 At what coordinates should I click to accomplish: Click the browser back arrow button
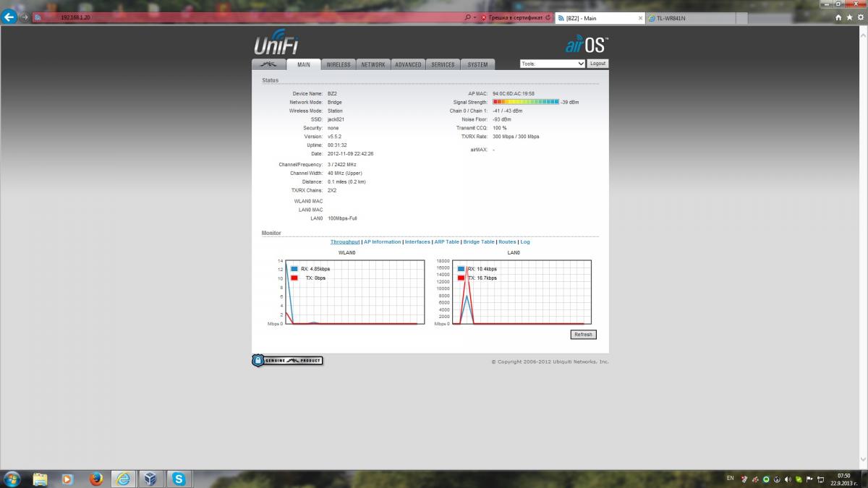coord(9,17)
